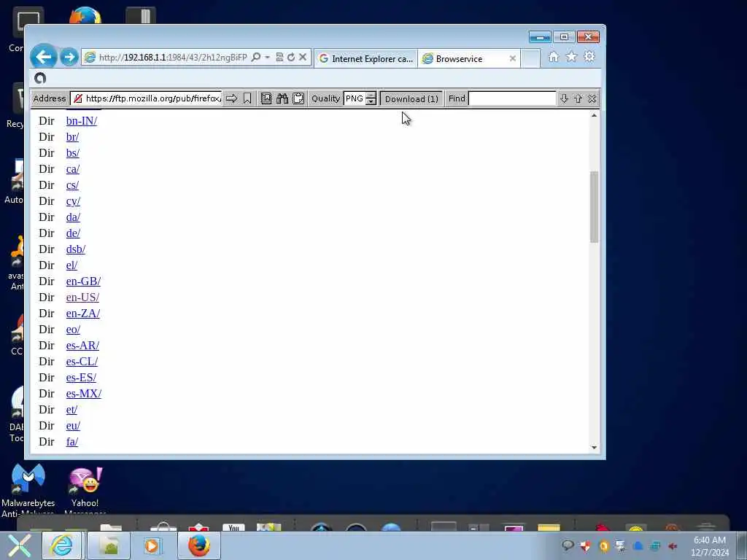This screenshot has width=747, height=560.
Task: Open the IE Tools gear menu
Action: coord(589,57)
